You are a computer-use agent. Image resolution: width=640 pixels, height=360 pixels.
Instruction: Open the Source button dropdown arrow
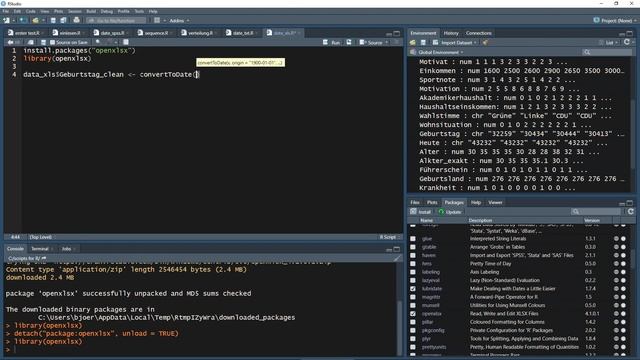387,42
